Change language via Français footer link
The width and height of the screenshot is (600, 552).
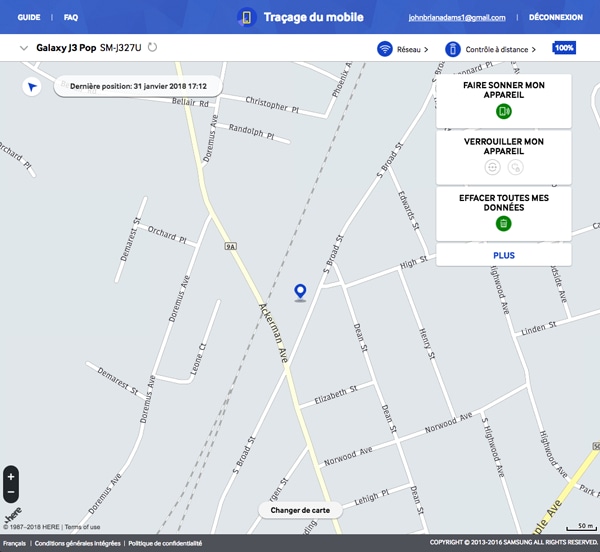pos(14,544)
